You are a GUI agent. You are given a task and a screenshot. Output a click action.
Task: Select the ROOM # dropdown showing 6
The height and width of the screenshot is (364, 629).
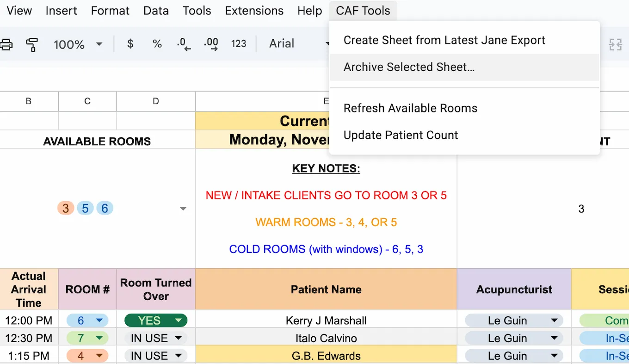[x=87, y=320]
